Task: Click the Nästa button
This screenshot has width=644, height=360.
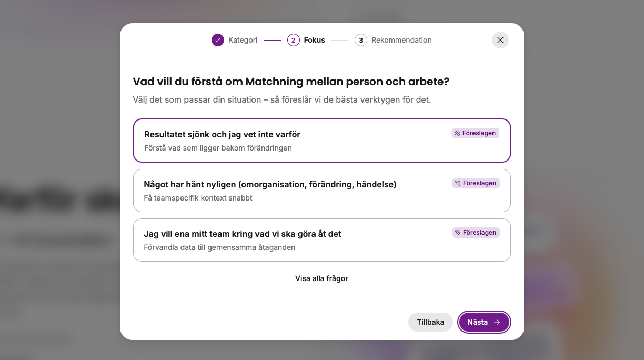Action: coord(484,322)
